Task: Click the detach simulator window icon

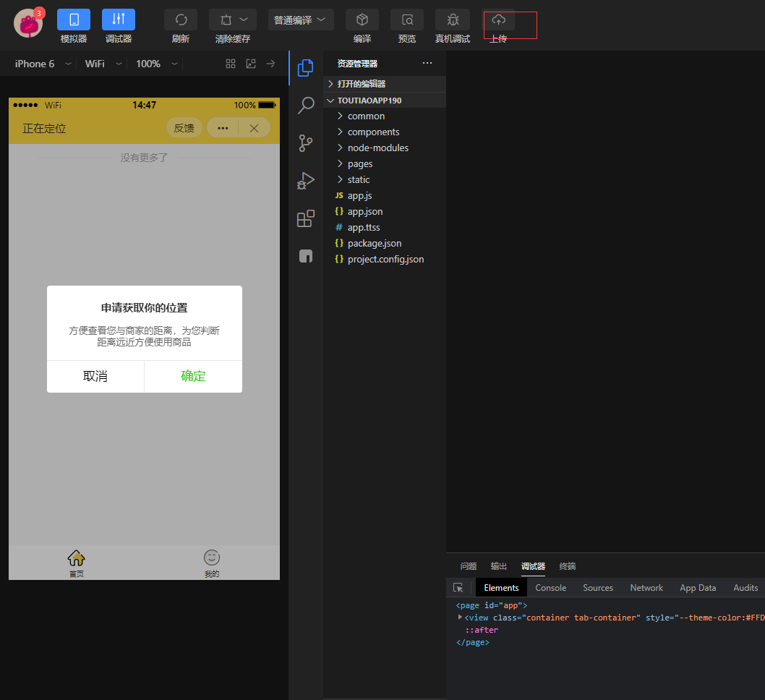Action: point(251,64)
